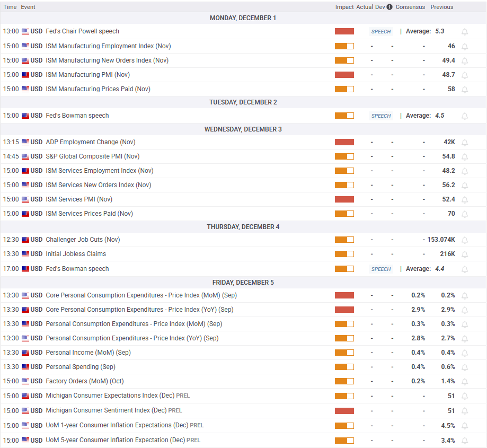Click the bell icon for Fed's Chair Powell speech

pos(465,32)
